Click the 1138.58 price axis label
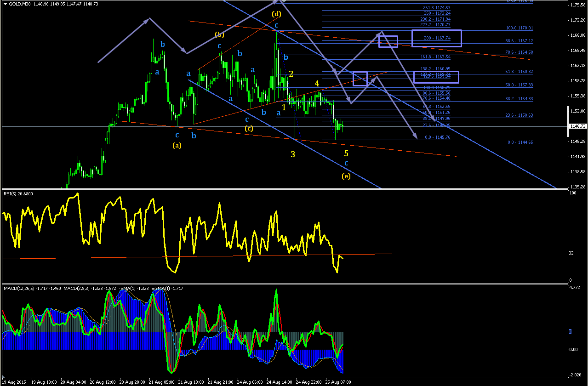Viewport: 588px width, 386px height. tap(579, 172)
